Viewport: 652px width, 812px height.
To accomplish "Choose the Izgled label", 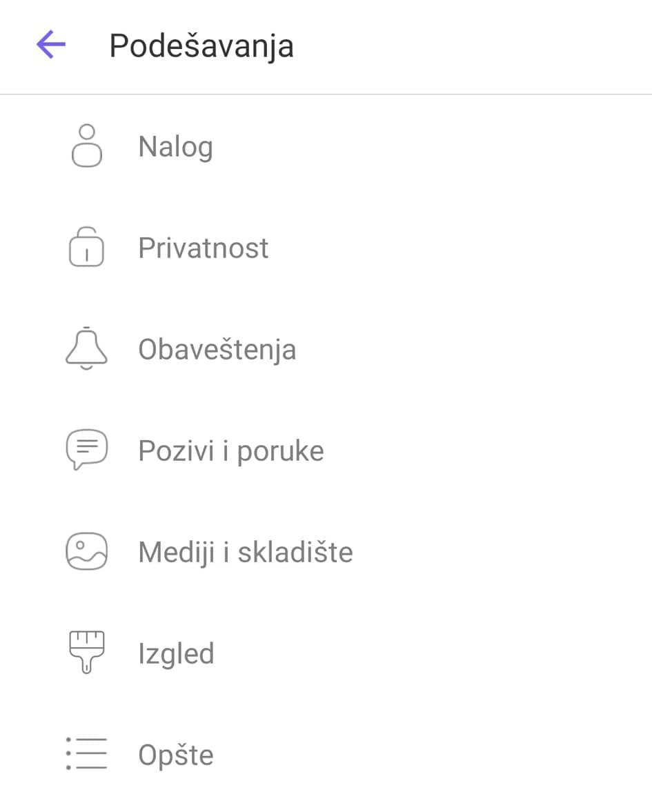I will point(176,654).
